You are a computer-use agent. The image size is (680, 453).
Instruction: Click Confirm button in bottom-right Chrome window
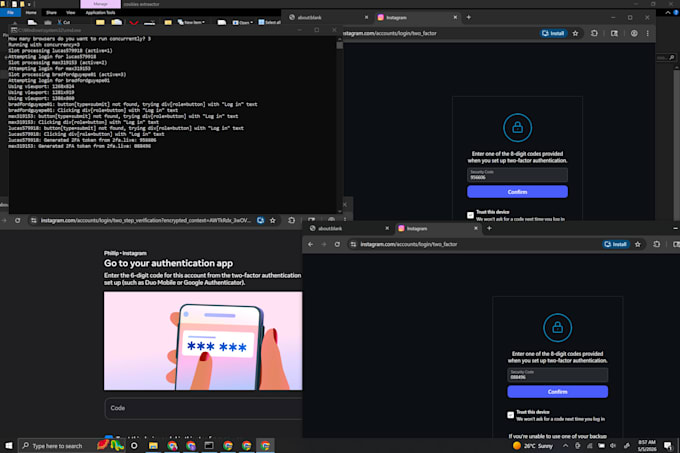click(x=557, y=392)
